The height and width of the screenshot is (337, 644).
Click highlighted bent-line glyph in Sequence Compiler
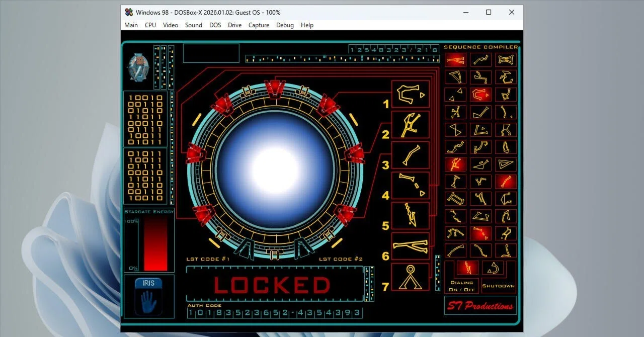[x=506, y=182]
